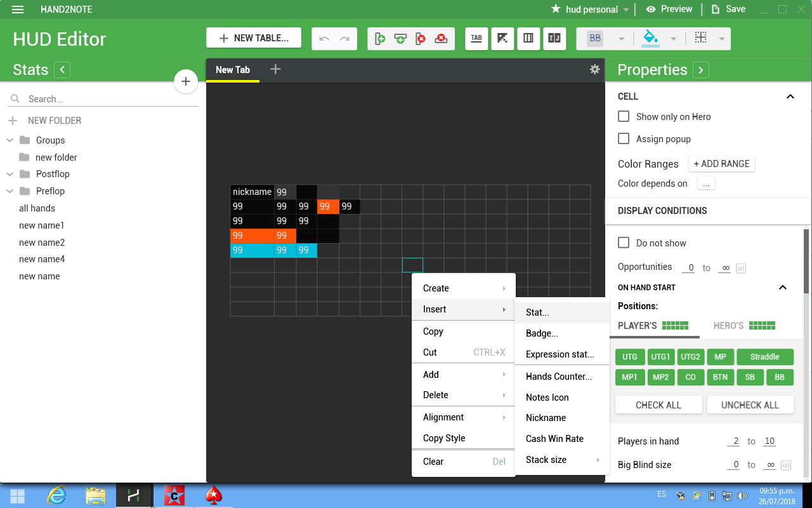Collapse the Groups folder tree arrow

tap(10, 140)
